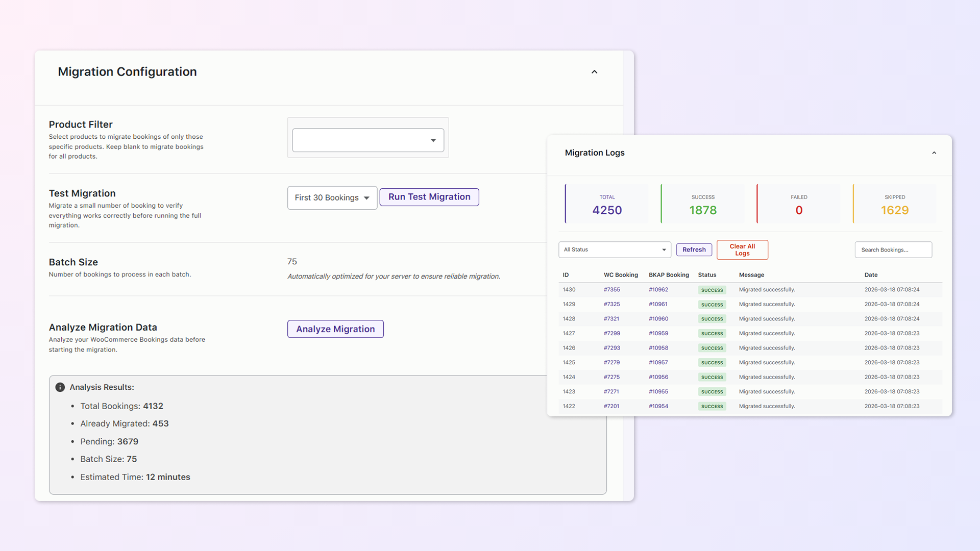Select the Skipped 1629 stat card
The height and width of the screenshot is (551, 980).
click(x=894, y=204)
